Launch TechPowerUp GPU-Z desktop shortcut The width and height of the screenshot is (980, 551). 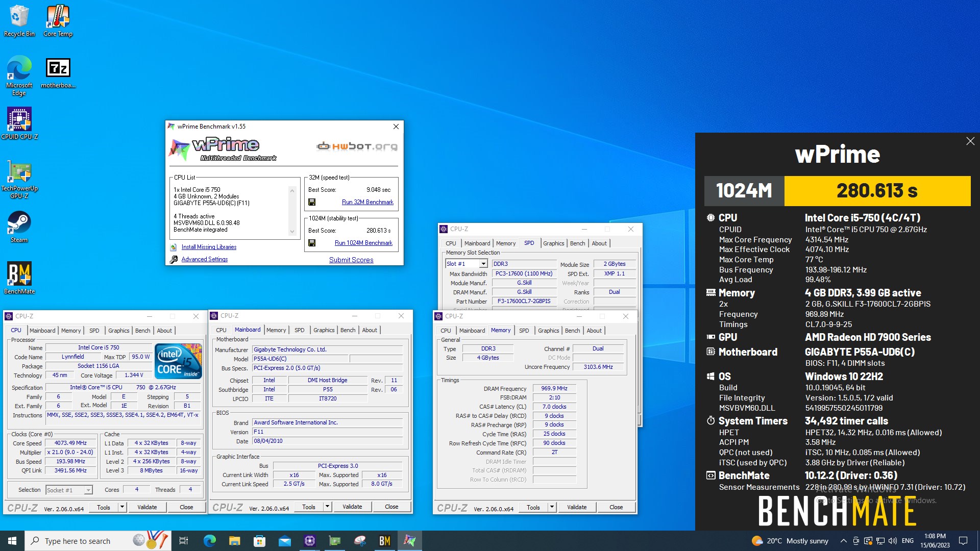coord(19,179)
